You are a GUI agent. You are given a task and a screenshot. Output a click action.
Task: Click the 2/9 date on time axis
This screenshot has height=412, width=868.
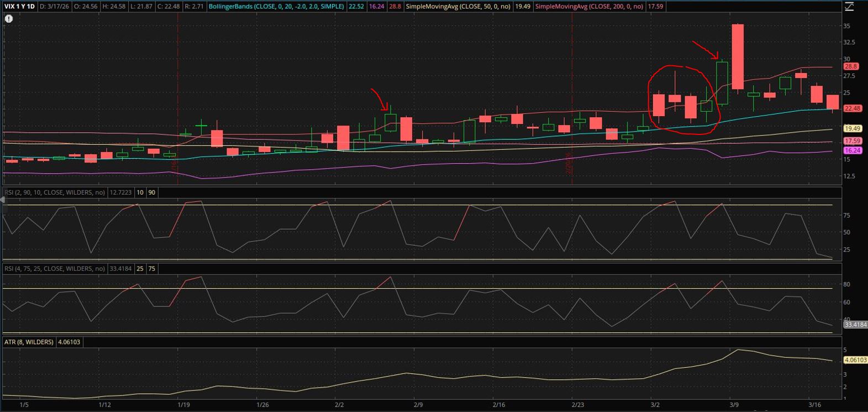point(418,405)
